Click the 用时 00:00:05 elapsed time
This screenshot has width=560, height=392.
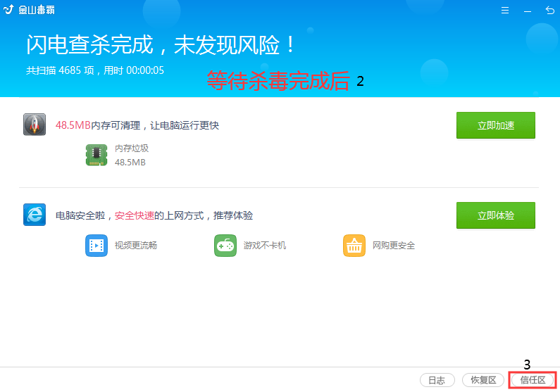134,70
